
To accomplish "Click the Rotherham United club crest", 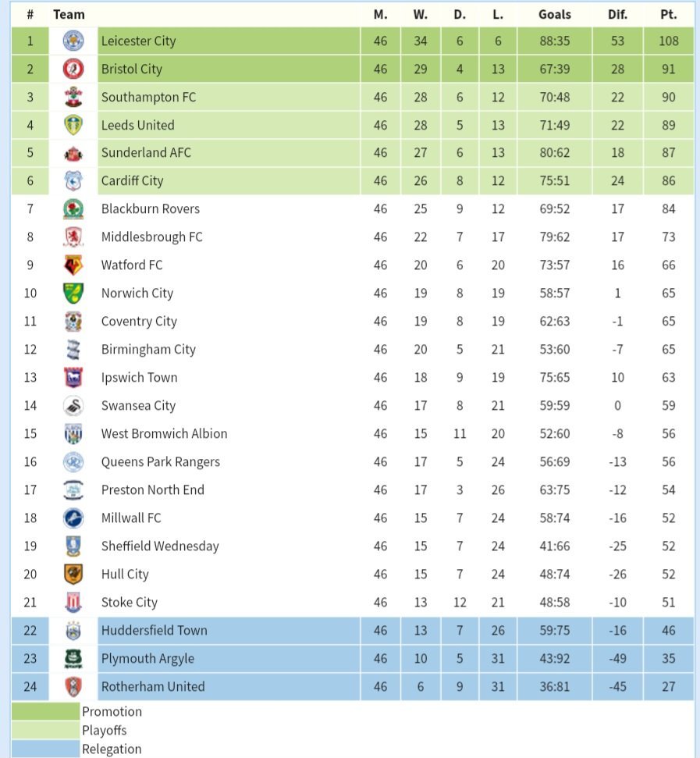I will [x=73, y=686].
